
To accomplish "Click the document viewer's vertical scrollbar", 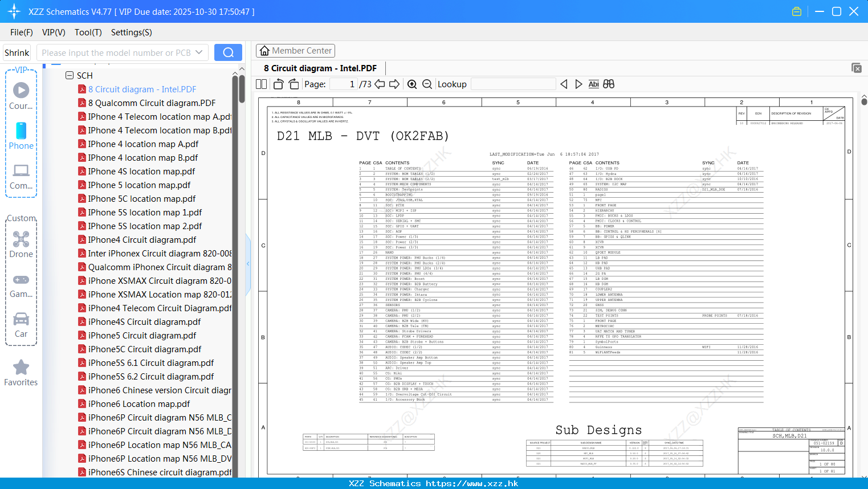I will click(x=864, y=101).
